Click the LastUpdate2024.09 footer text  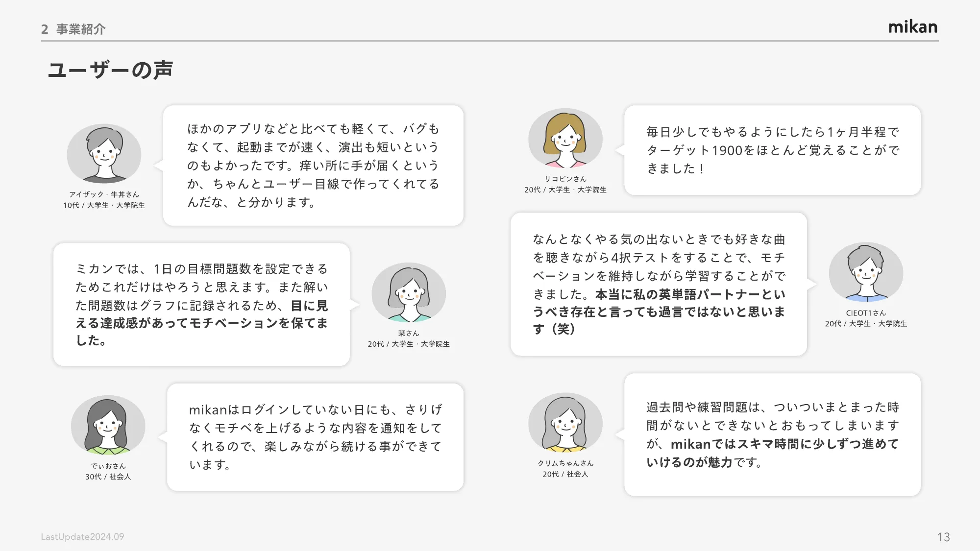tap(82, 537)
